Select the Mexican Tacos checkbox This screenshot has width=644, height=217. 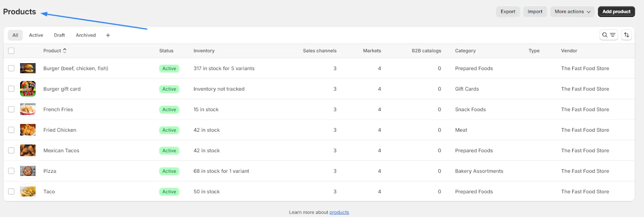11,151
